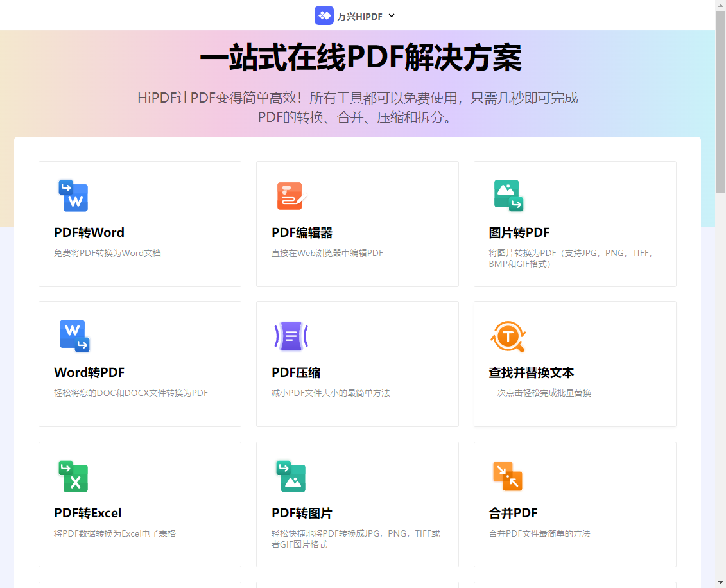Image resolution: width=726 pixels, height=588 pixels.
Task: Click description 合并PDF文件最简单的方法
Action: pos(539,534)
